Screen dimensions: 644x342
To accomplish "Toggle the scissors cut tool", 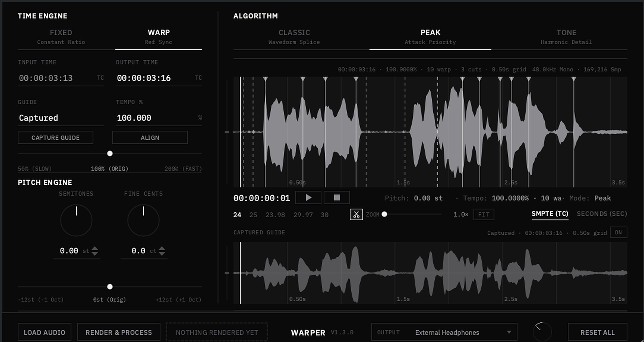I will point(356,214).
